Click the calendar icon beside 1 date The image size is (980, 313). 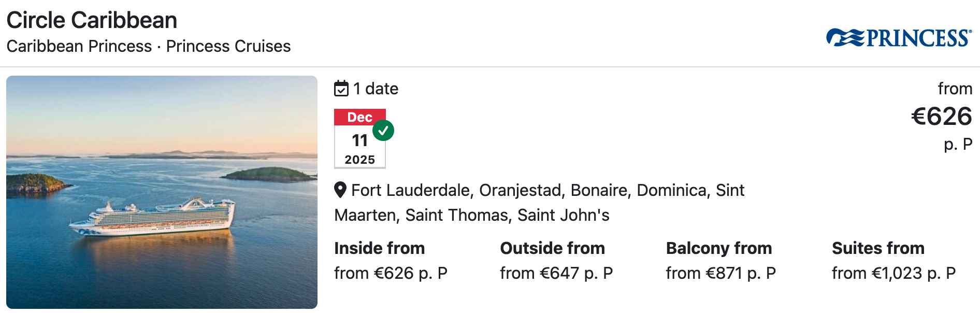pyautogui.click(x=341, y=89)
